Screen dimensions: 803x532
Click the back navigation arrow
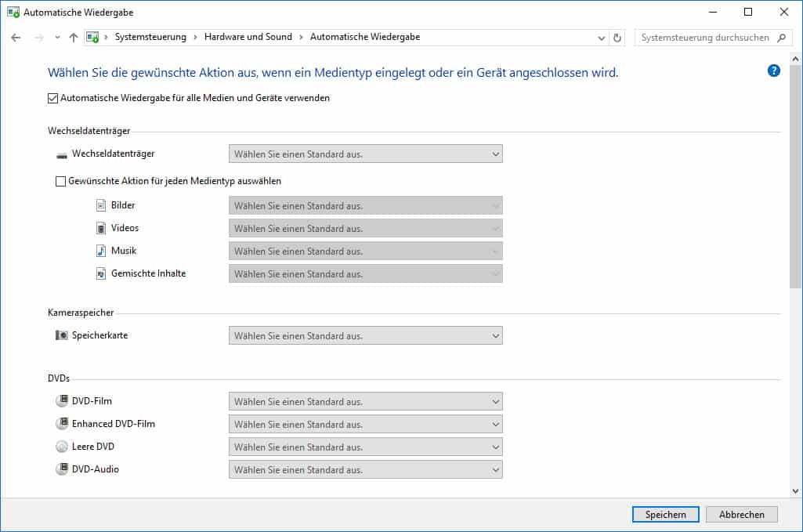click(x=16, y=38)
